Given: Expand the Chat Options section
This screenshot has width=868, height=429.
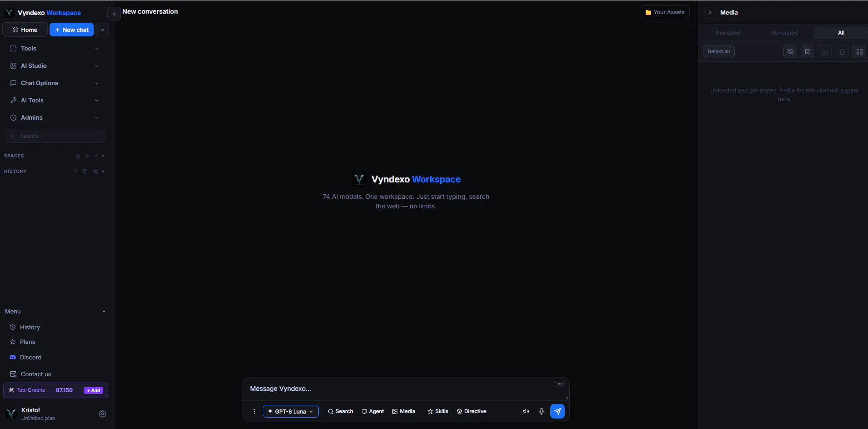Looking at the screenshot, I should (x=55, y=83).
